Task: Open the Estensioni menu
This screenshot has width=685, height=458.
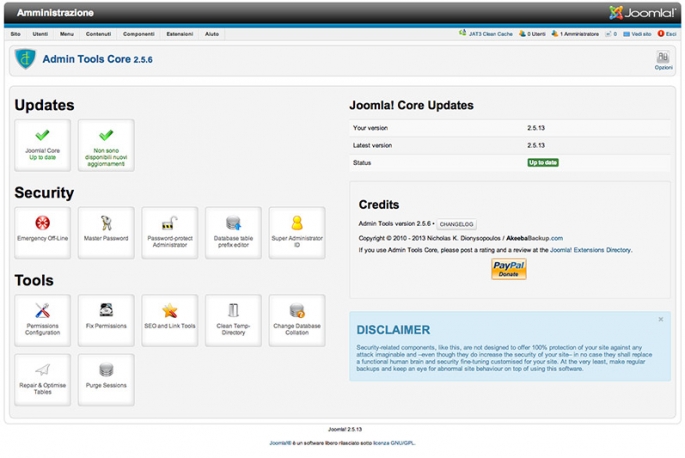Action: [180, 34]
